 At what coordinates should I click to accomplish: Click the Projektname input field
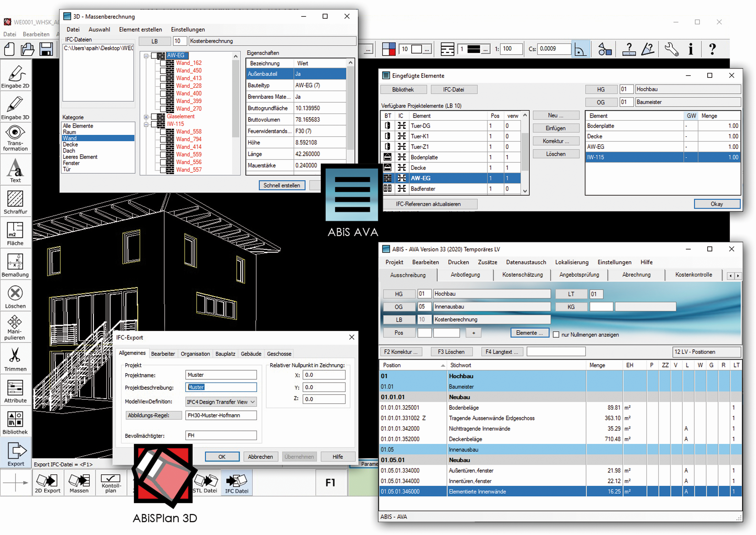(x=221, y=375)
